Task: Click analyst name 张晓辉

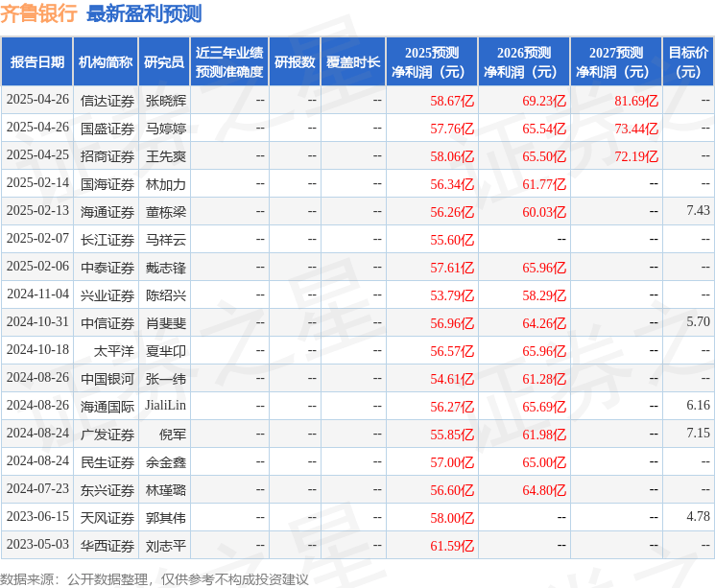Action: point(165,101)
